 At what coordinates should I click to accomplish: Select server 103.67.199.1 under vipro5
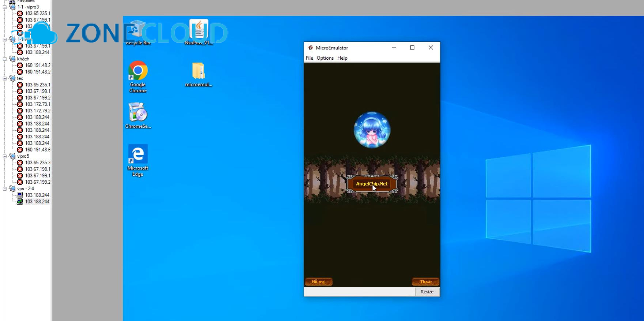pyautogui.click(x=38, y=176)
